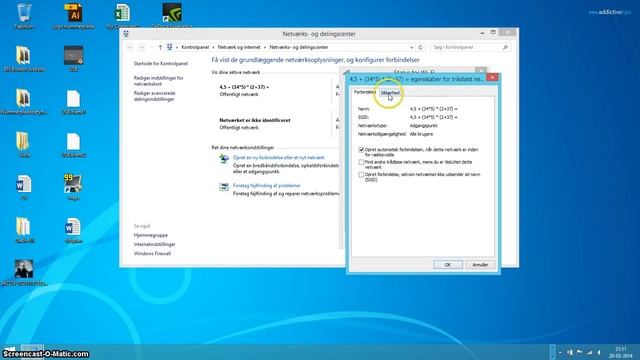Minimize the Netværks- og delingscenter window
640x360 pixels.
[482, 32]
